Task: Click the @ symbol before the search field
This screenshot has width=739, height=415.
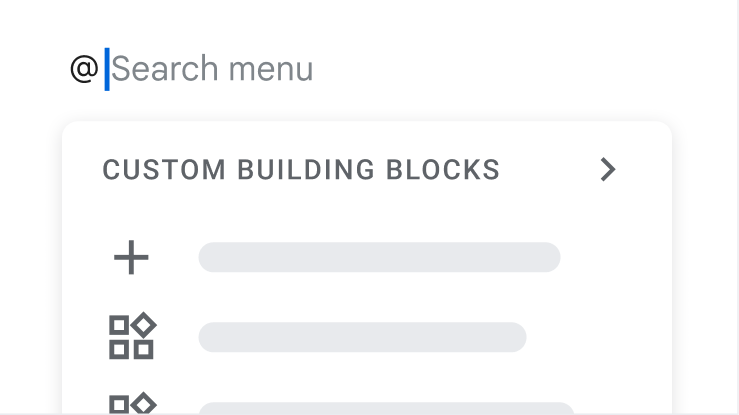Action: tap(84, 69)
